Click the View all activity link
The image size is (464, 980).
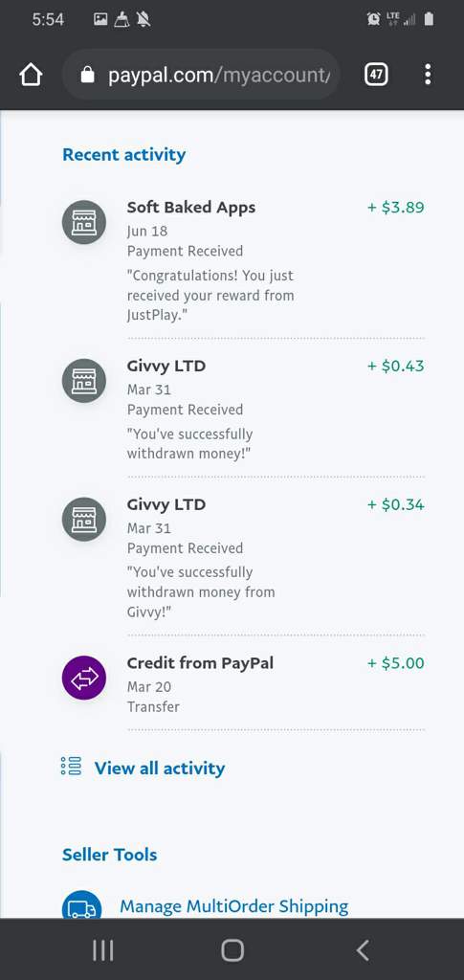point(159,768)
